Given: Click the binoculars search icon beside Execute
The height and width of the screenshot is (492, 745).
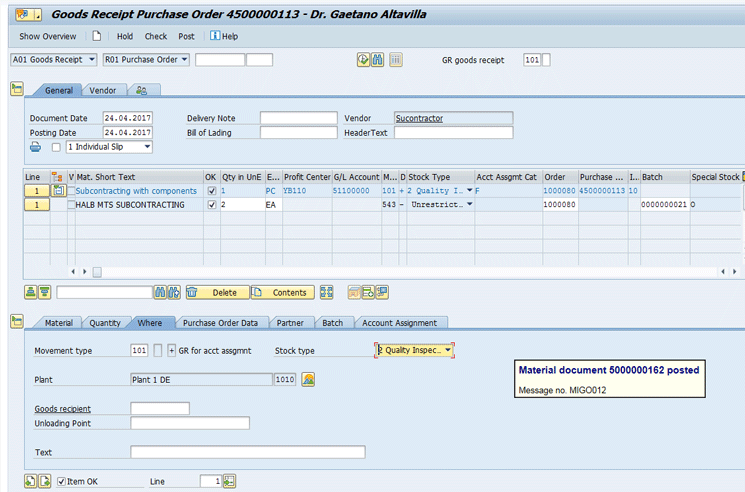Looking at the screenshot, I should point(378,60).
